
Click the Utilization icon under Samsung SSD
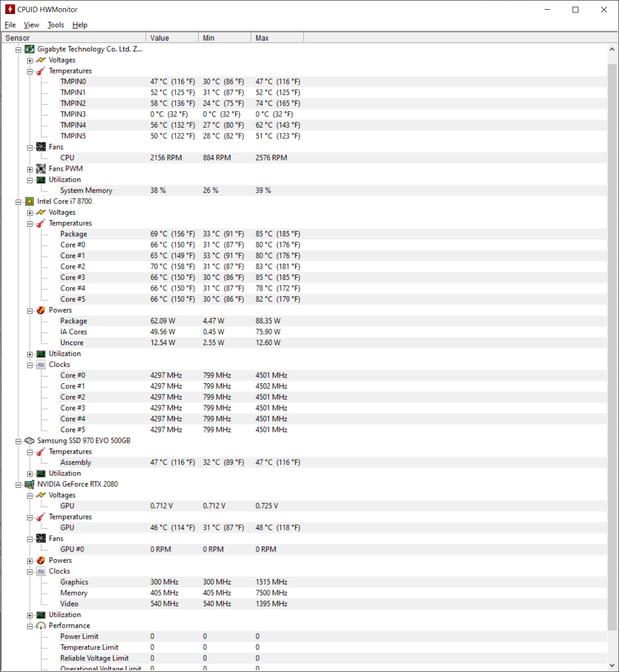[x=41, y=473]
